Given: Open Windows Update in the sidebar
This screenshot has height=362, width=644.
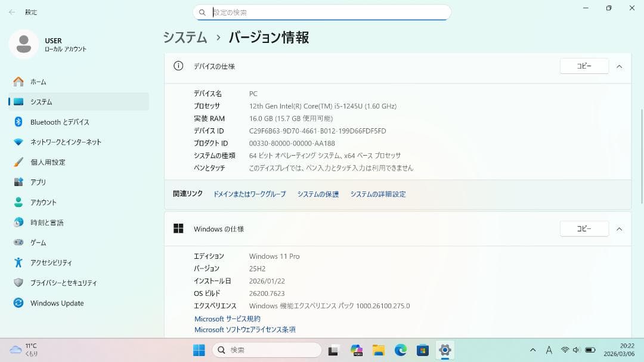Looking at the screenshot, I should 57,303.
